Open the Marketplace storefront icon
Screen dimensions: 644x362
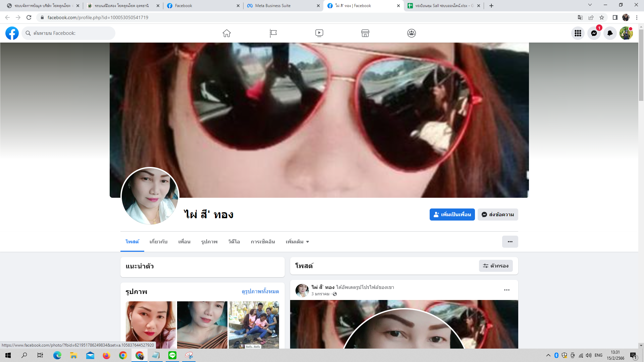pyautogui.click(x=365, y=33)
